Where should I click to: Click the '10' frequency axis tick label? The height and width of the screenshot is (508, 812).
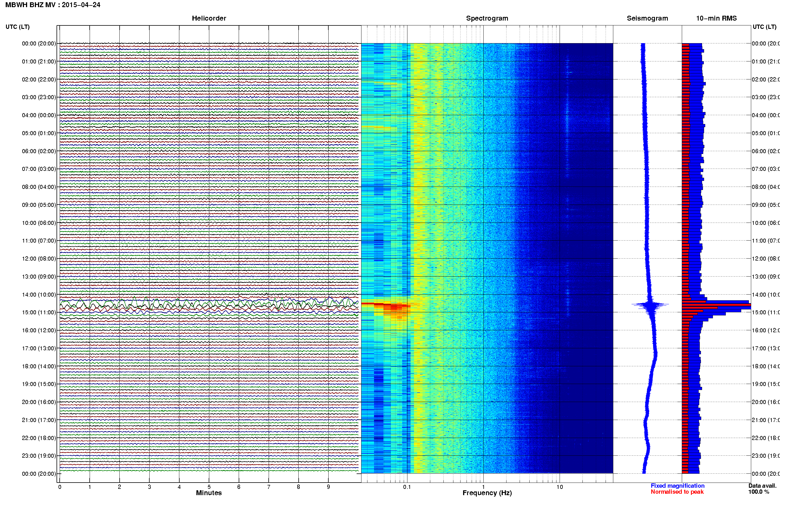point(560,487)
